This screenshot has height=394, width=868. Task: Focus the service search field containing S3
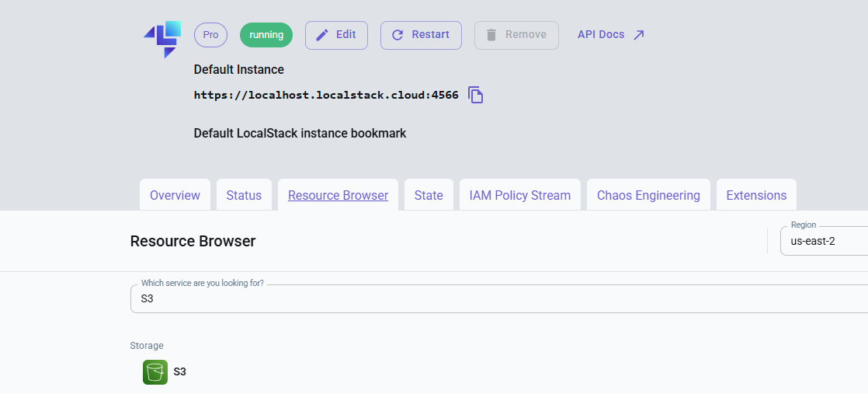(499, 298)
